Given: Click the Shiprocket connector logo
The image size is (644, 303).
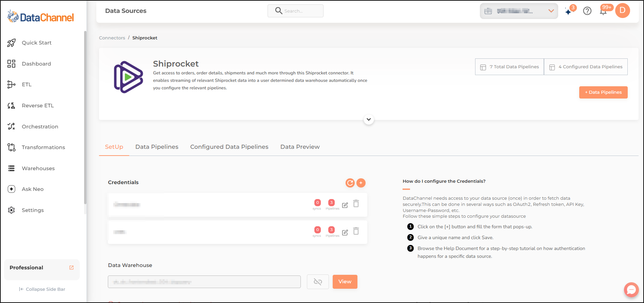Looking at the screenshot, I should [x=128, y=77].
